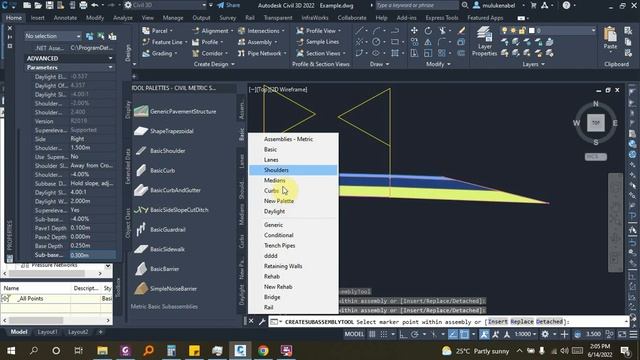Image resolution: width=640 pixels, height=360 pixels.
Task: Select BasicSideSlopeCutDitch subassembly
Action: 171,210
